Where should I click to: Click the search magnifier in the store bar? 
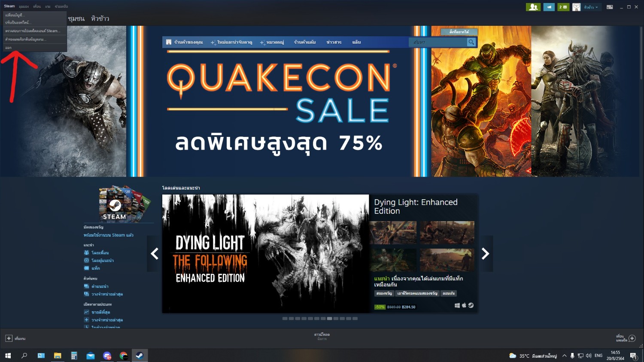471,42
